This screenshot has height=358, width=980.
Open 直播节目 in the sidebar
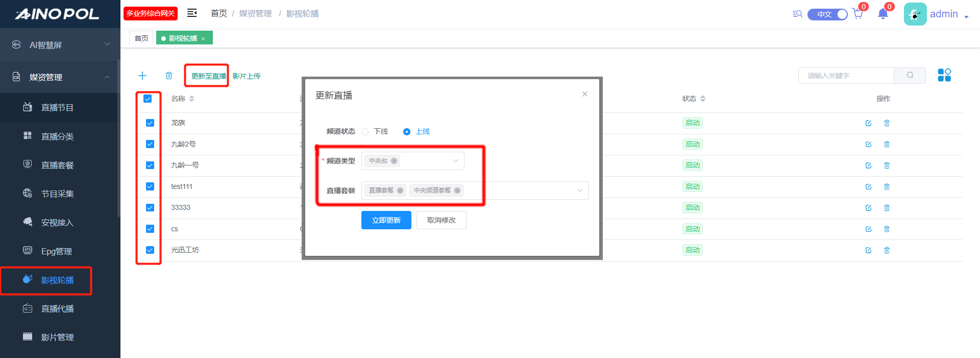pos(57,107)
